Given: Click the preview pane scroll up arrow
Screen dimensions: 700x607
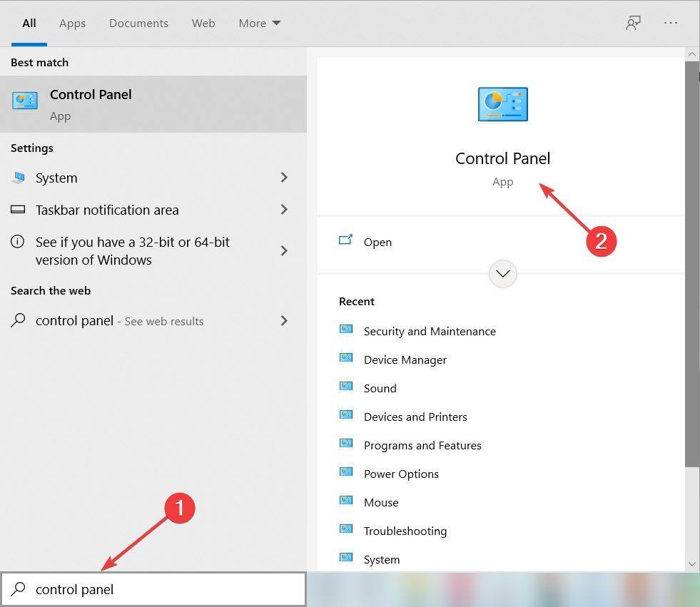Looking at the screenshot, I should pos(692,54).
